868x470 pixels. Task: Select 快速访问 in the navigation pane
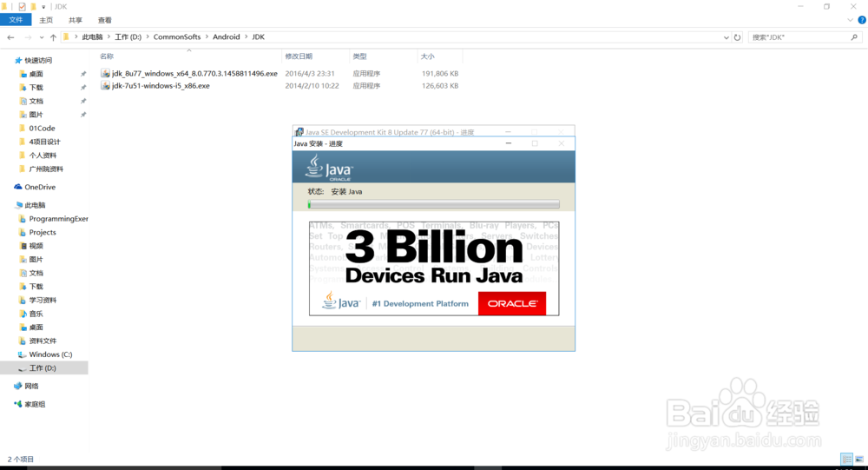tap(38, 61)
